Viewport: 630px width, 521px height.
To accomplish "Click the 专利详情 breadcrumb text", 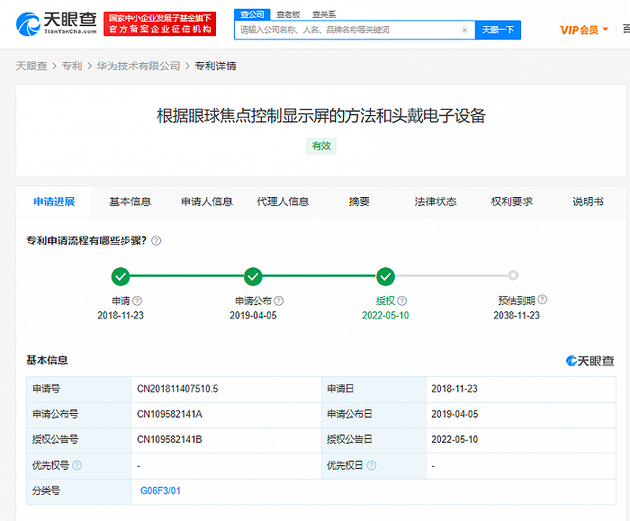I will click(x=216, y=66).
